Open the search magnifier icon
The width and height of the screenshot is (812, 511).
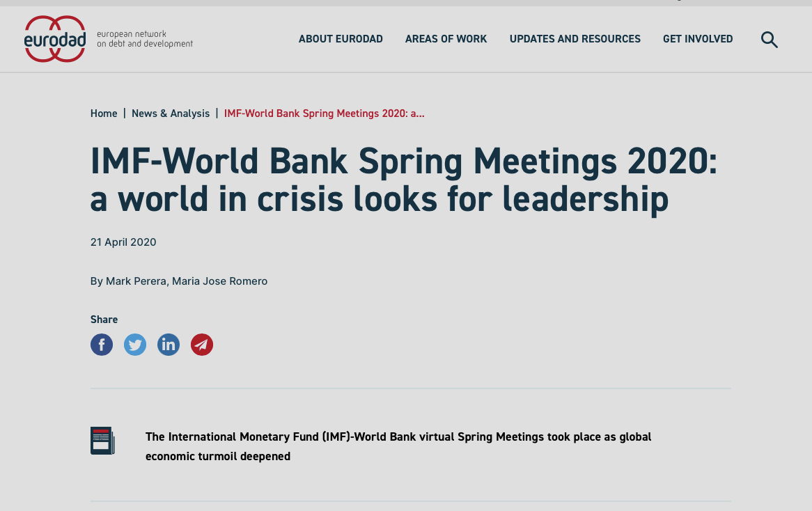coord(769,40)
